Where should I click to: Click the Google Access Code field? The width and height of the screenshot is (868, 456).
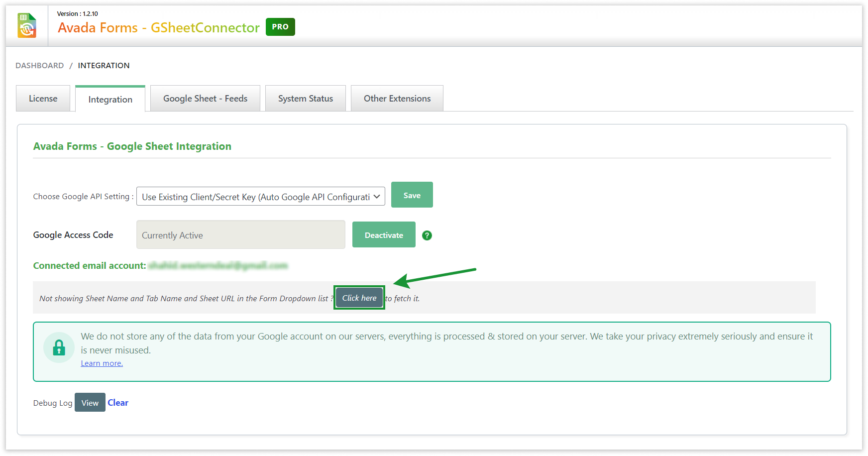point(240,234)
